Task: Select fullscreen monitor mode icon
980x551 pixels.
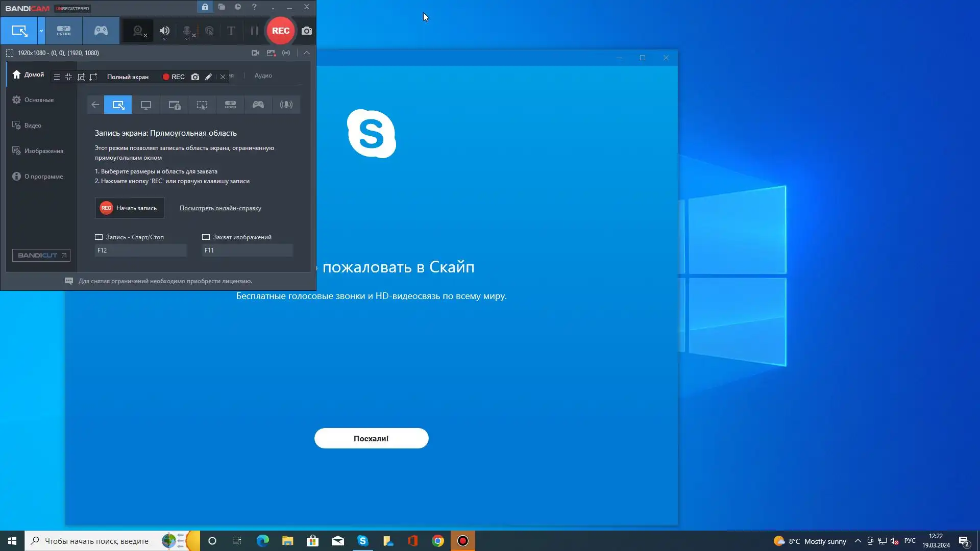Action: (x=146, y=105)
